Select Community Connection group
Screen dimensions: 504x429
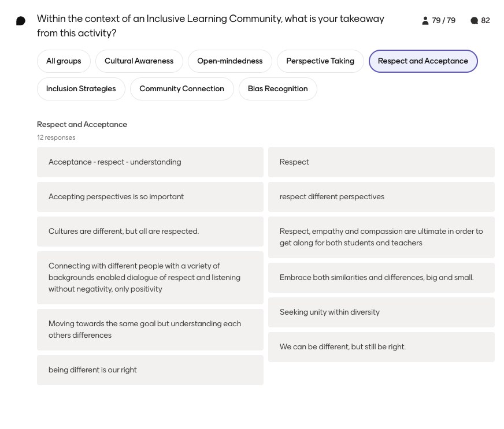coord(181,88)
